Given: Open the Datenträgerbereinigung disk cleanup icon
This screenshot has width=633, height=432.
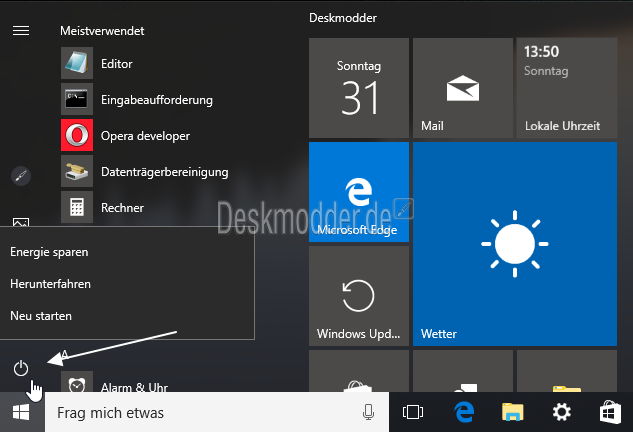Looking at the screenshot, I should pos(77,171).
